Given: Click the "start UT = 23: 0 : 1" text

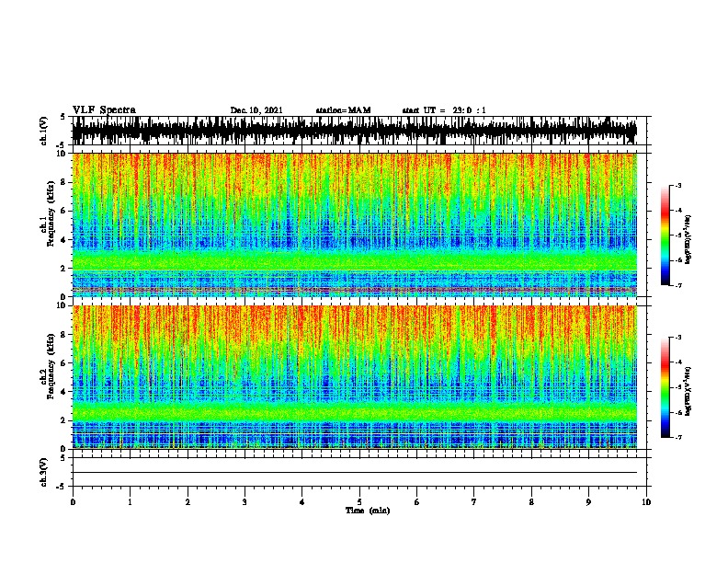Looking at the screenshot, I should 444,110.
